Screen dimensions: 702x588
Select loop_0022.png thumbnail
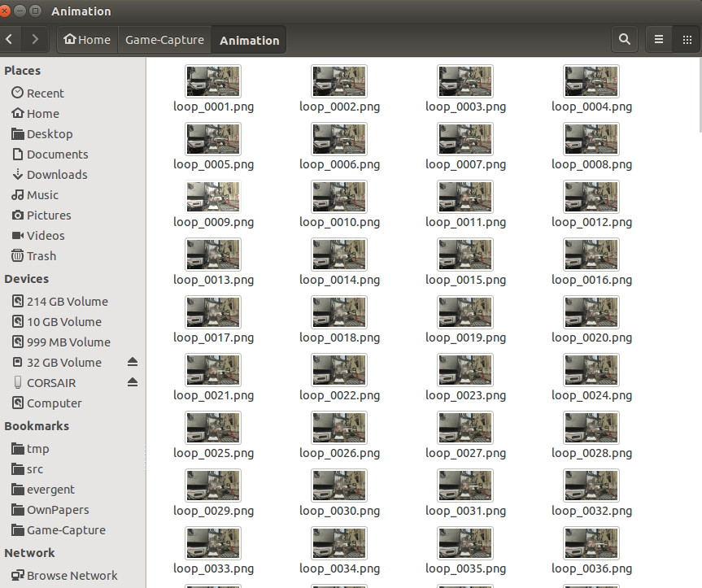(339, 370)
